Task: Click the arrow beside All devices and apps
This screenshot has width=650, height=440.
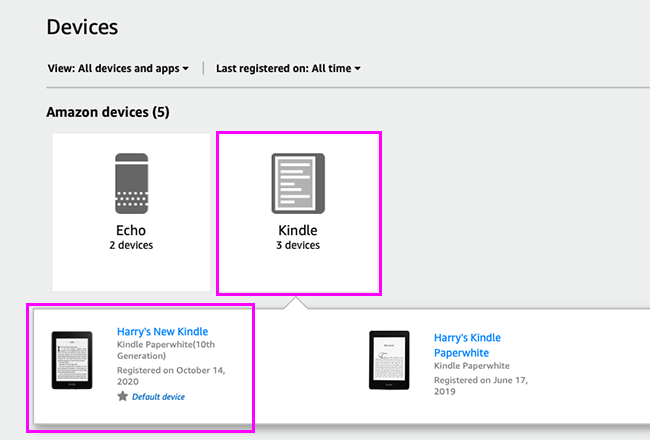Action: (x=186, y=69)
